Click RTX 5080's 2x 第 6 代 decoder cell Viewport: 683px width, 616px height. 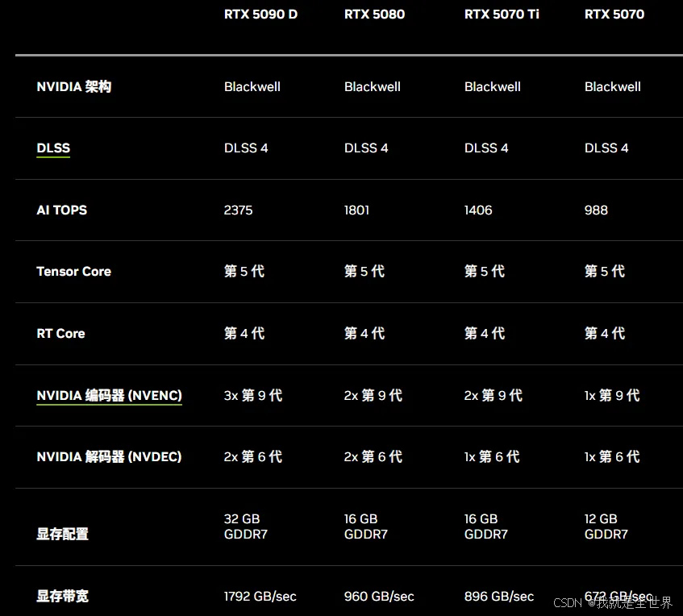[373, 457]
